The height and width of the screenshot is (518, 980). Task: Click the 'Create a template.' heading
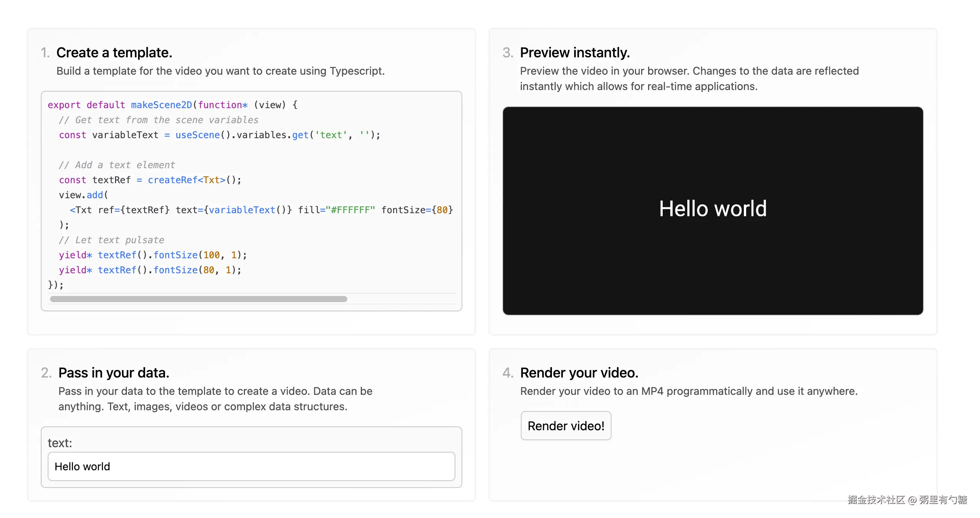tap(114, 53)
